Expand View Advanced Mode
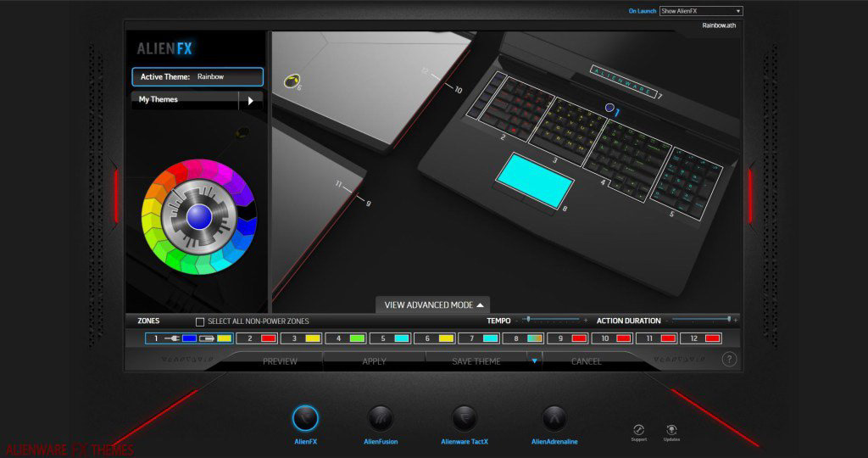Image resolution: width=868 pixels, height=458 pixels. pyautogui.click(x=433, y=305)
